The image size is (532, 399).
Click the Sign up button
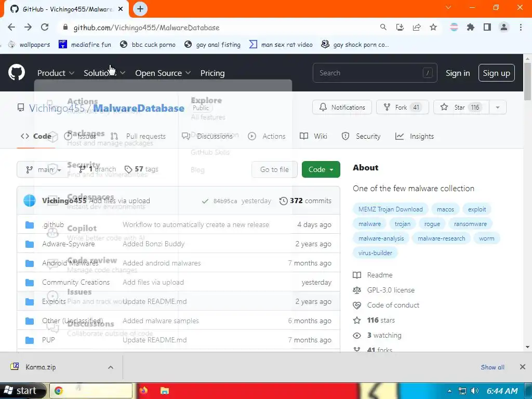pyautogui.click(x=496, y=73)
